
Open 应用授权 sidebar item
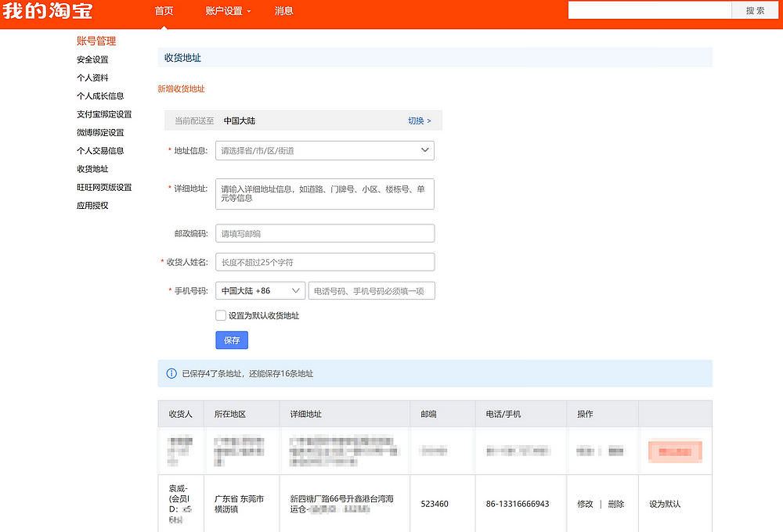click(x=92, y=205)
